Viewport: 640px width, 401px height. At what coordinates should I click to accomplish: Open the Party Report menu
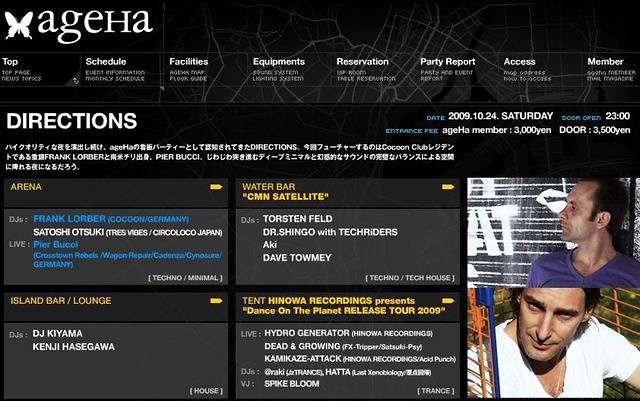tap(448, 61)
